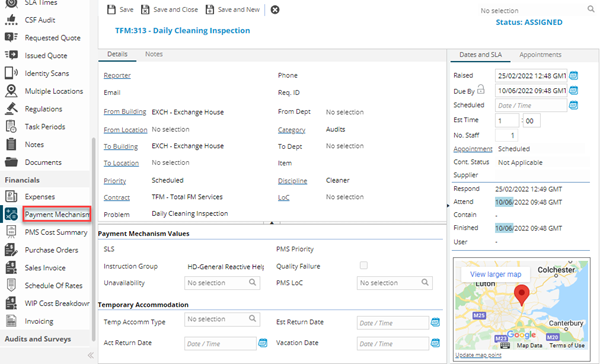Viewport: 600px width, 364px height.
Task: Open calendar picker for Est Return Date
Action: point(435,322)
